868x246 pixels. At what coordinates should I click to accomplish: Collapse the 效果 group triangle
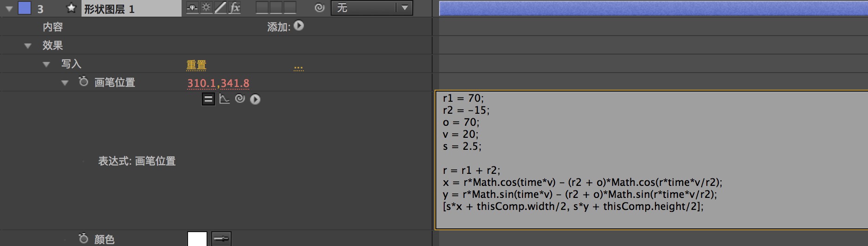[28, 46]
